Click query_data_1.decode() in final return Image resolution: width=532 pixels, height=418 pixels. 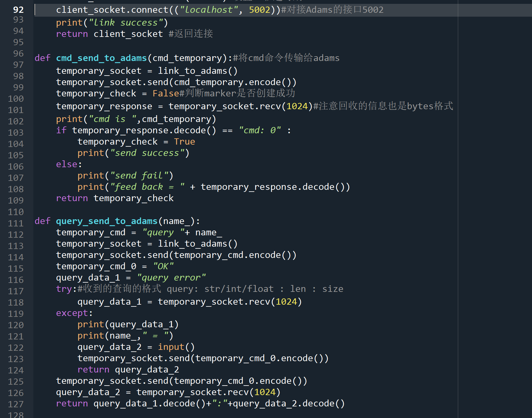[149, 403]
